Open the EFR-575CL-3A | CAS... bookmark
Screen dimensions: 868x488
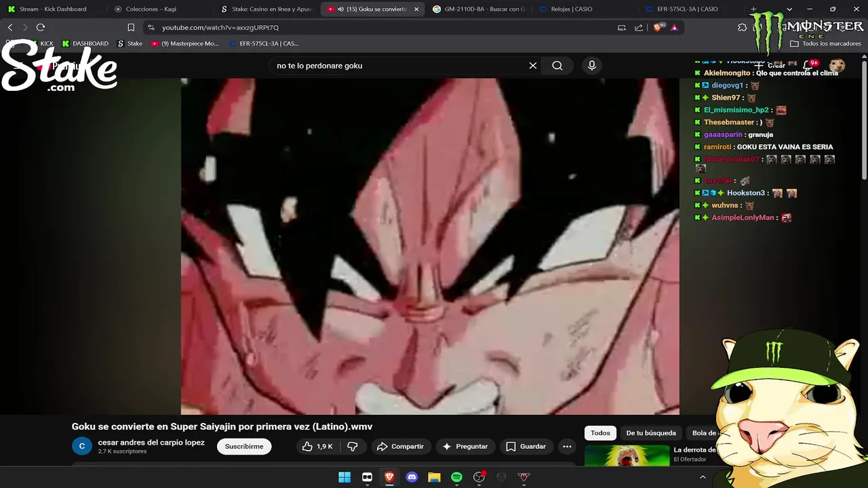[x=264, y=43]
